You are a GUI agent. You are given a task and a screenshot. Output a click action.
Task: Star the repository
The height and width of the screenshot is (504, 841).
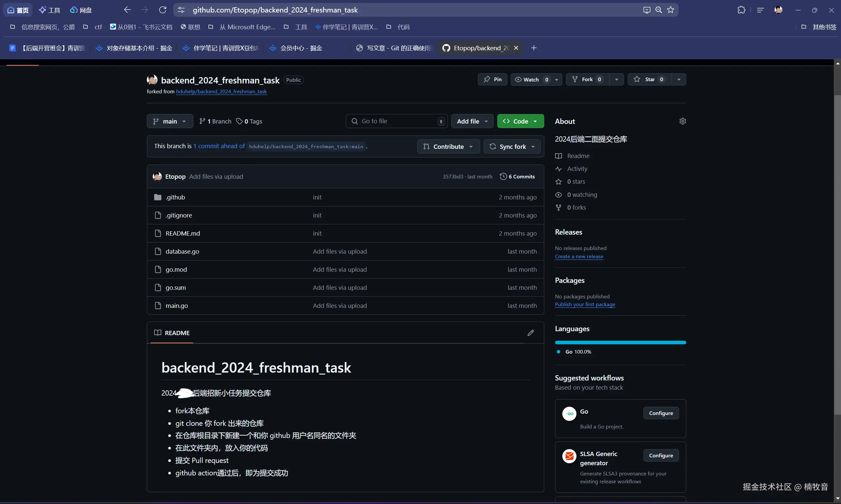tap(649, 80)
